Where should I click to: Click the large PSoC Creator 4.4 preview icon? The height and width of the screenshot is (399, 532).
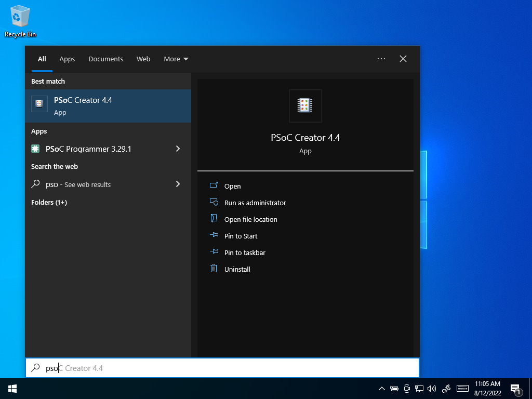pyautogui.click(x=305, y=105)
